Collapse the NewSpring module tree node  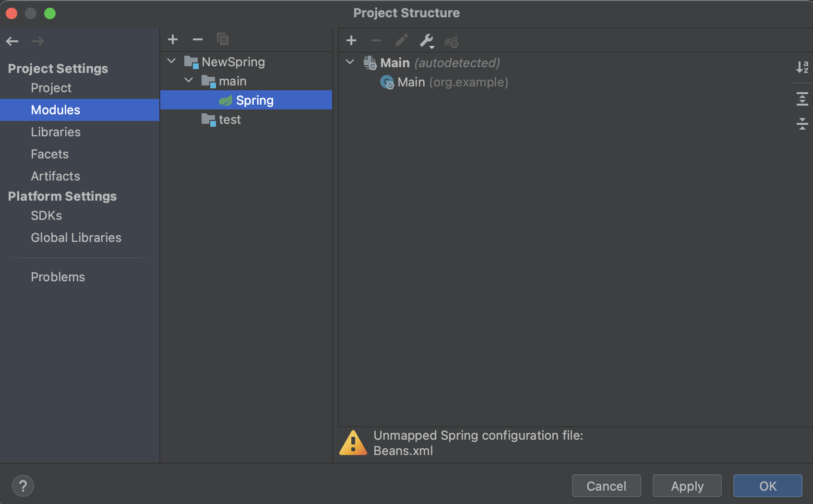(x=171, y=61)
